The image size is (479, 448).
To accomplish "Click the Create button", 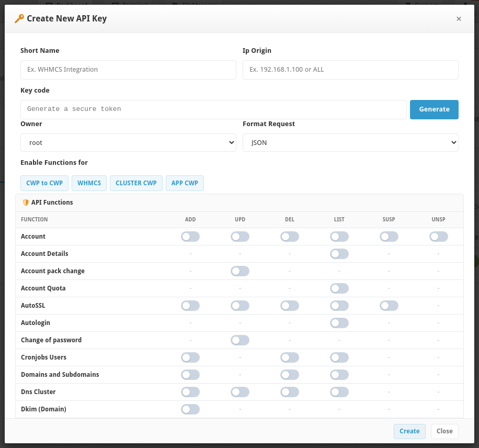I will click(x=409, y=431).
